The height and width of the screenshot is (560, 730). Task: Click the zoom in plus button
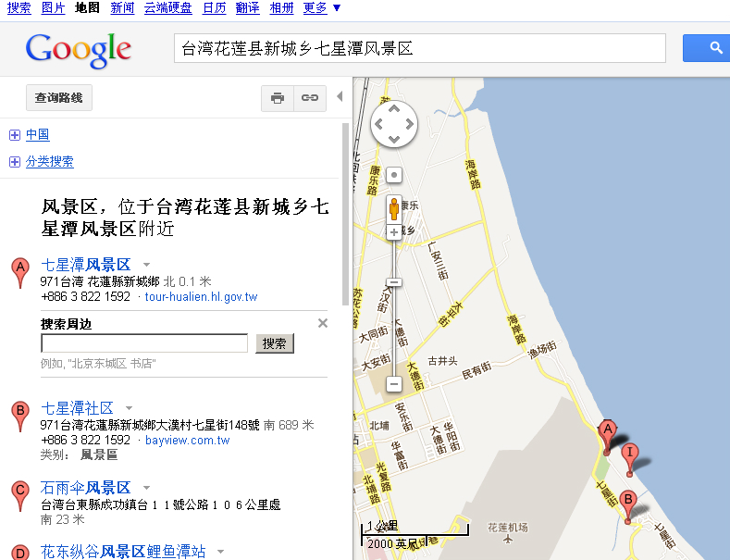(x=394, y=232)
